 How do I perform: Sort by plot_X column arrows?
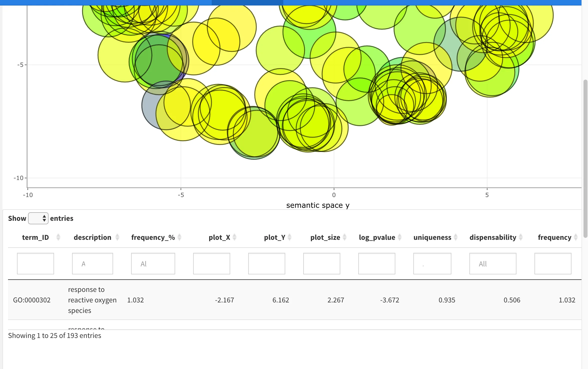tap(234, 237)
